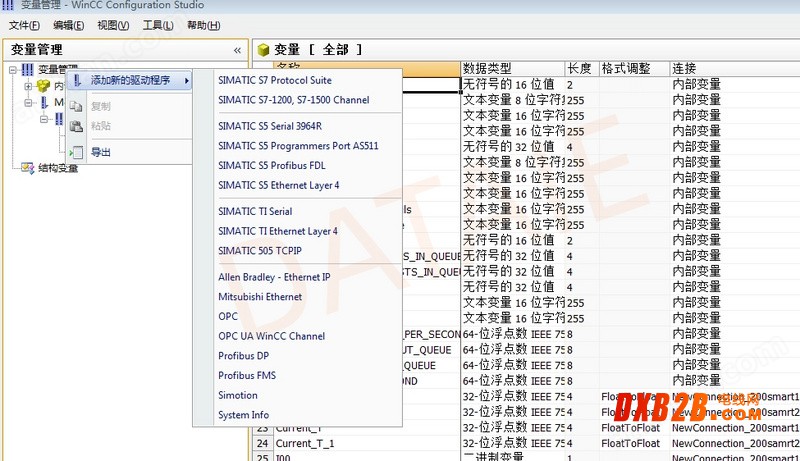Collapse the channel unit node under M
This screenshot has height=461, width=800.
(44, 119)
